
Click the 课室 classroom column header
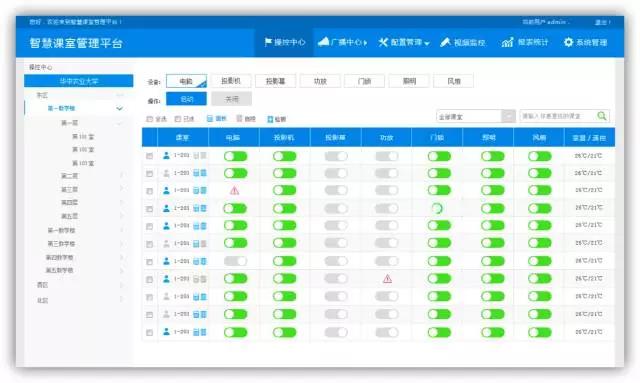[x=182, y=138]
